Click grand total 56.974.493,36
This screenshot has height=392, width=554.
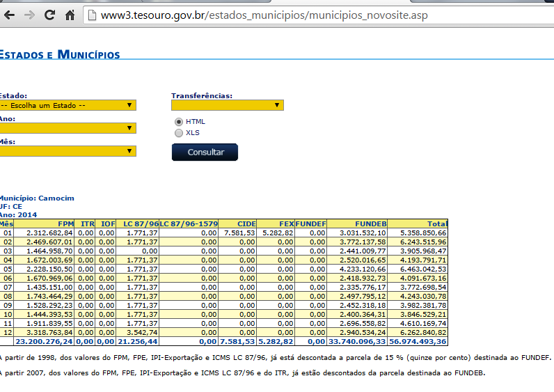pyautogui.click(x=418, y=342)
